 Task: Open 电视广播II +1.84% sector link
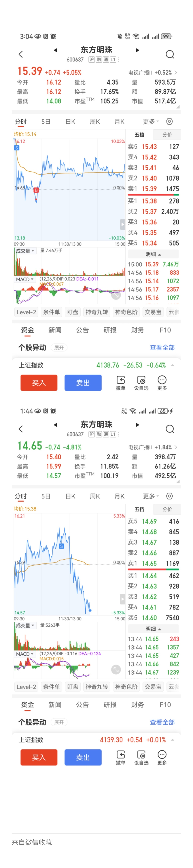click(x=153, y=447)
